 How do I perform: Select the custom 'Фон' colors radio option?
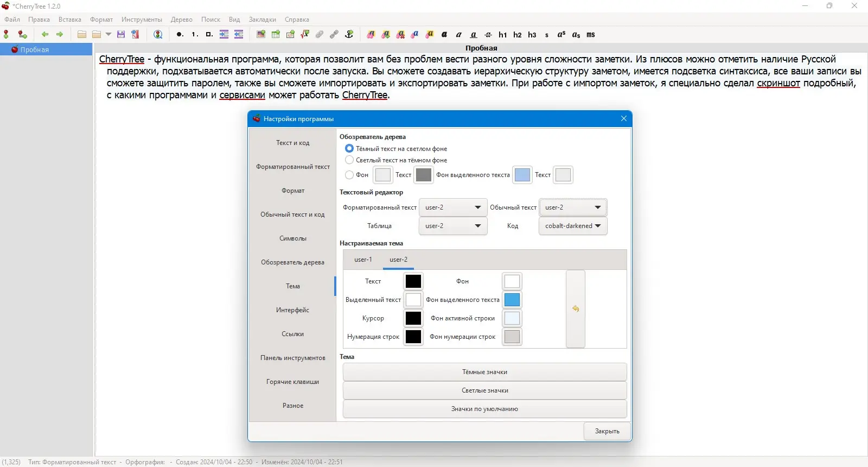click(x=349, y=174)
